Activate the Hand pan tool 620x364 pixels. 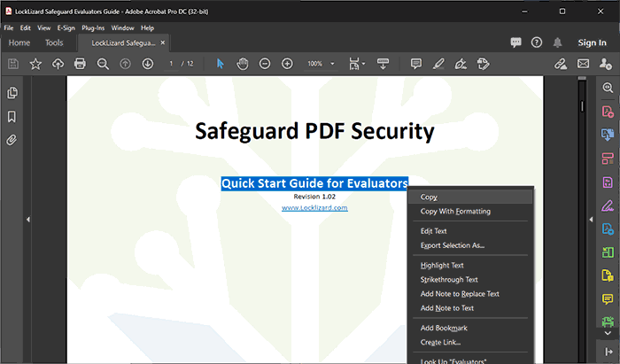coord(243,64)
